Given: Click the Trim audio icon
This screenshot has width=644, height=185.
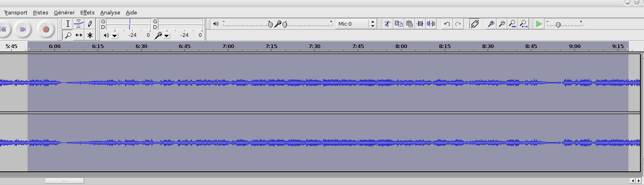Looking at the screenshot, I should [x=420, y=24].
